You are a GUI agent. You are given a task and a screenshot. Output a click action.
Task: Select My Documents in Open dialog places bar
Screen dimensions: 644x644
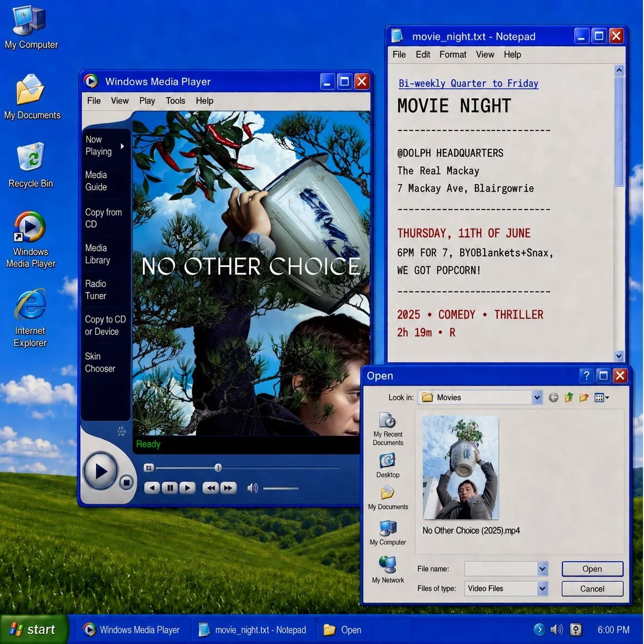(388, 498)
